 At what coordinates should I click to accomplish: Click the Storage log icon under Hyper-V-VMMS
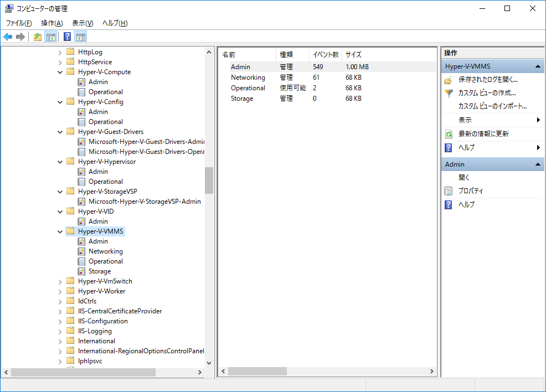[81, 271]
